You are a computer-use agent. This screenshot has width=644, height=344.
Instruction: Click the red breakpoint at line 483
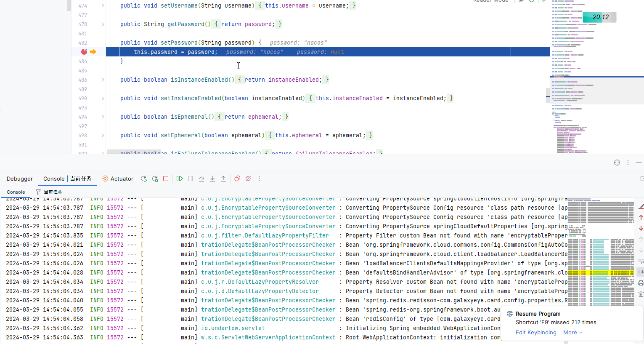[84, 52]
